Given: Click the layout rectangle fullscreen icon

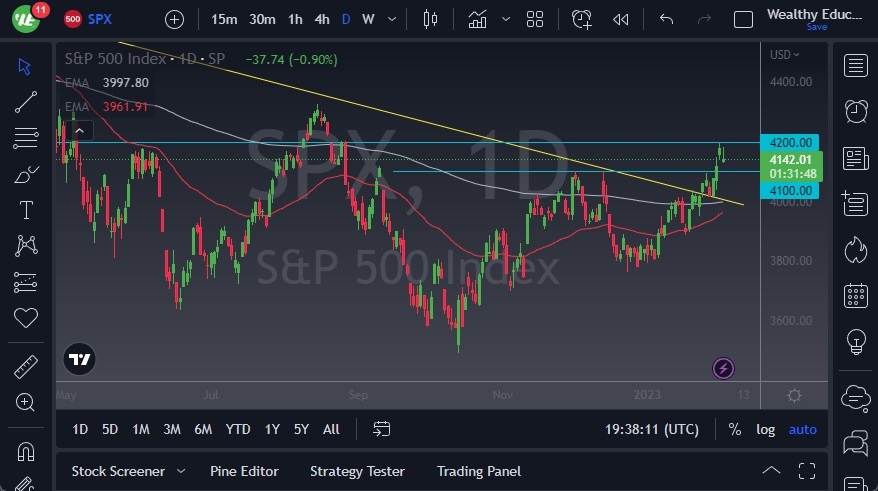Looking at the screenshot, I should pyautogui.click(x=743, y=20).
